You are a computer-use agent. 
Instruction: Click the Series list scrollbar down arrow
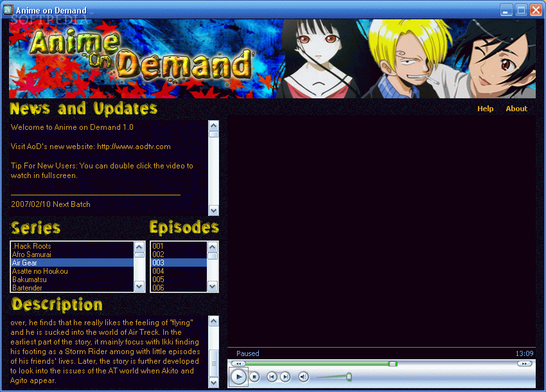pyautogui.click(x=139, y=287)
